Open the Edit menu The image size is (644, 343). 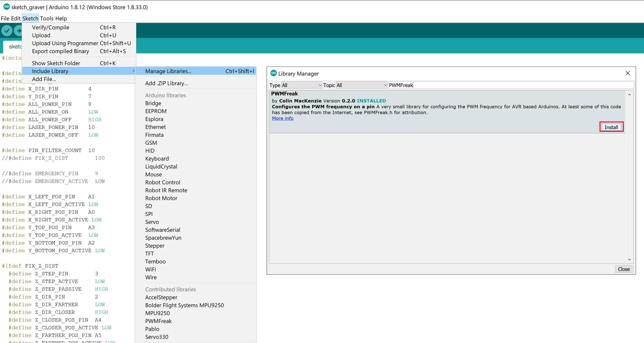pos(16,18)
